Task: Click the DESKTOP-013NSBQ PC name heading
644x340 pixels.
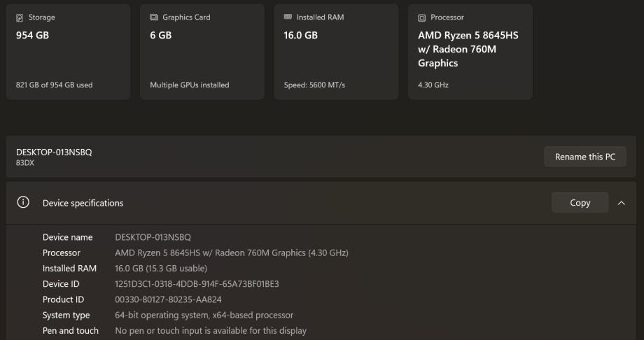Action: pos(54,152)
